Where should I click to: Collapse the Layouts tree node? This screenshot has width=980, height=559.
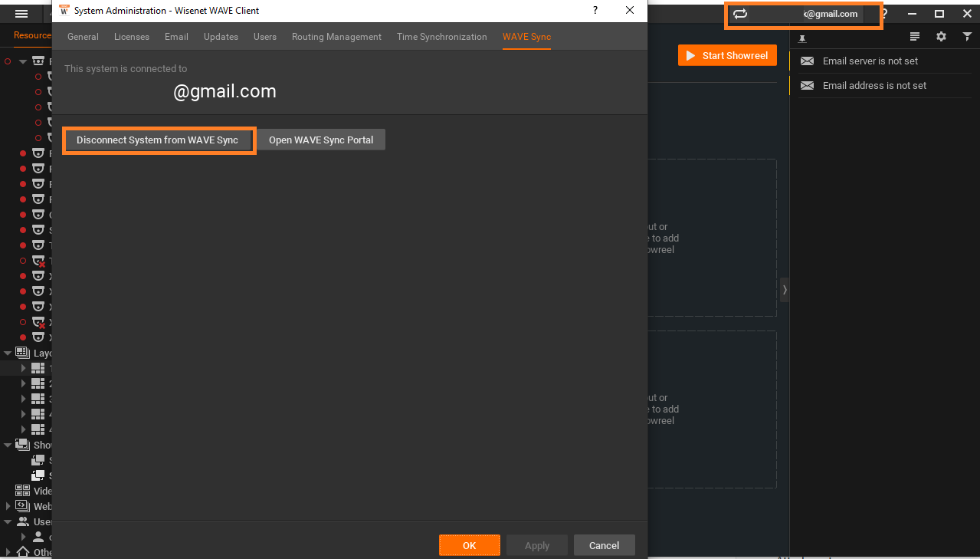(x=8, y=353)
